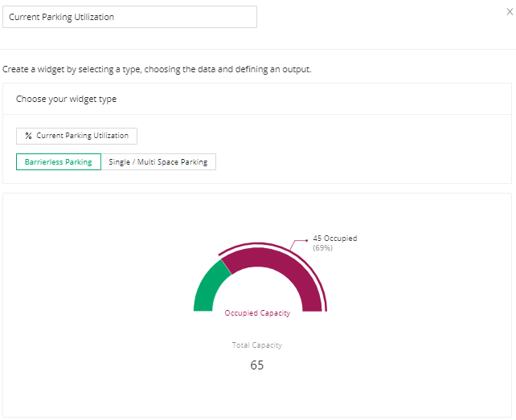Click the Choose your widget type header
This screenshot has height=420, width=516.
pos(66,99)
